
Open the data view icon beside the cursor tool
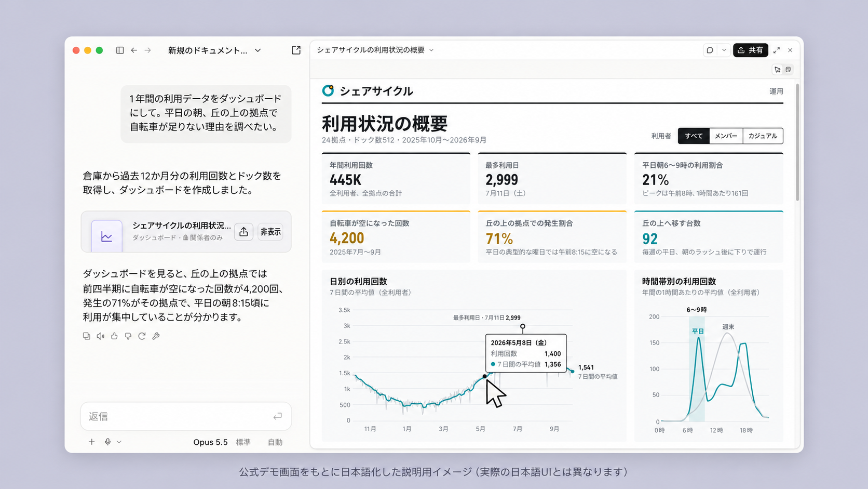coord(788,70)
